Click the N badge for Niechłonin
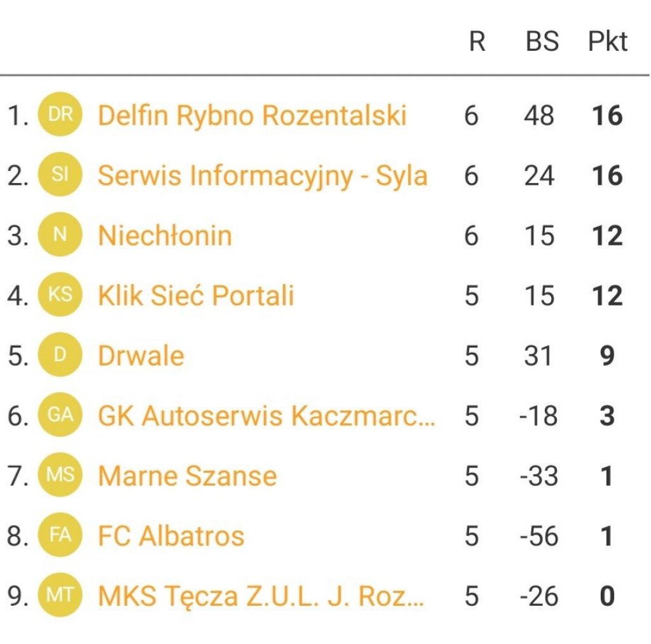The width and height of the screenshot is (651, 644). 60,235
